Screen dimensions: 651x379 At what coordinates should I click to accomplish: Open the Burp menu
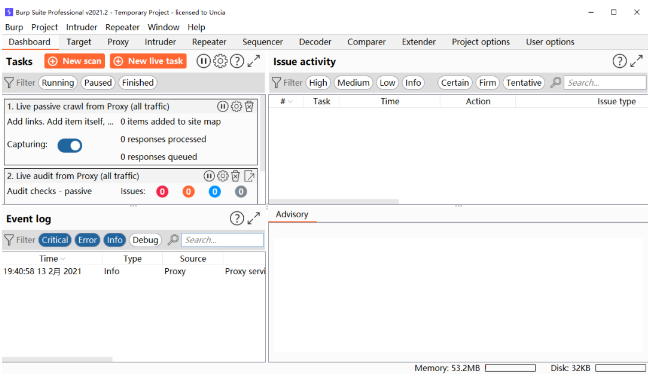(x=14, y=27)
